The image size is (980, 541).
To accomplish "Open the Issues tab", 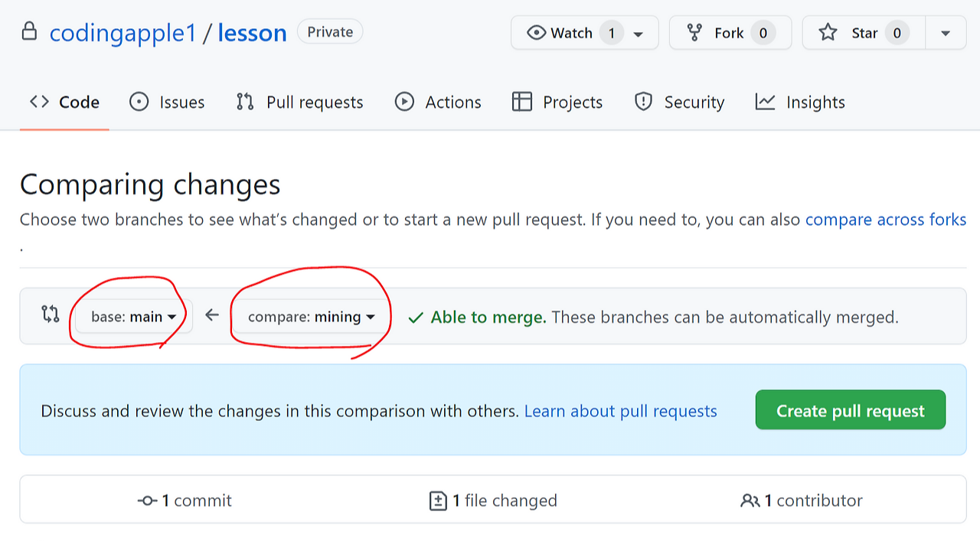I will (167, 103).
